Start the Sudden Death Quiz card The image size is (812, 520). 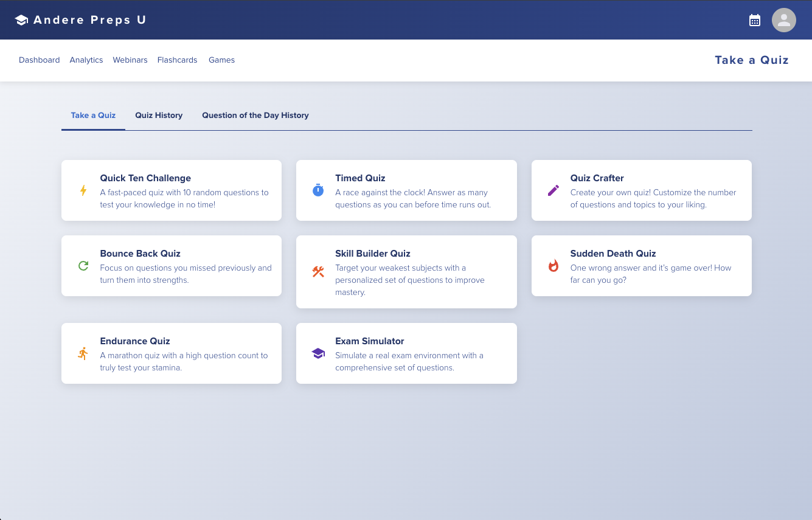[642, 266]
